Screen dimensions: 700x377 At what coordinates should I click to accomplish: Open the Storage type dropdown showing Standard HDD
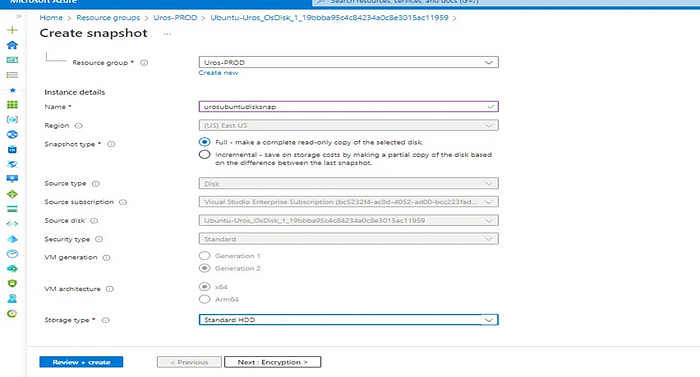[349, 320]
